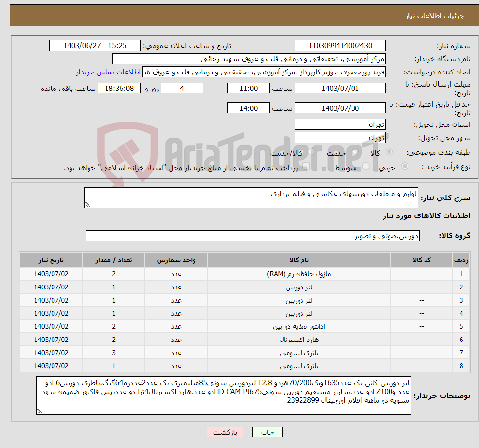This screenshot has width=479, height=448.
Task: Open the اطلاعات تماس خریدار link
Action: coord(108,72)
